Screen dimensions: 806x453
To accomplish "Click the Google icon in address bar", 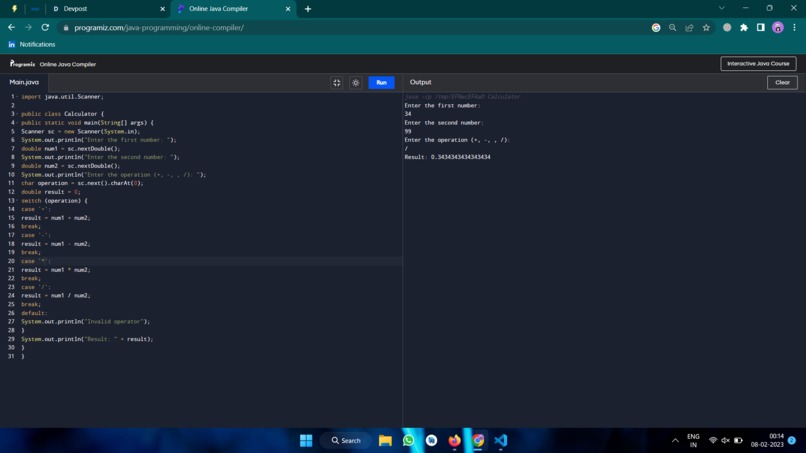I will click(656, 28).
